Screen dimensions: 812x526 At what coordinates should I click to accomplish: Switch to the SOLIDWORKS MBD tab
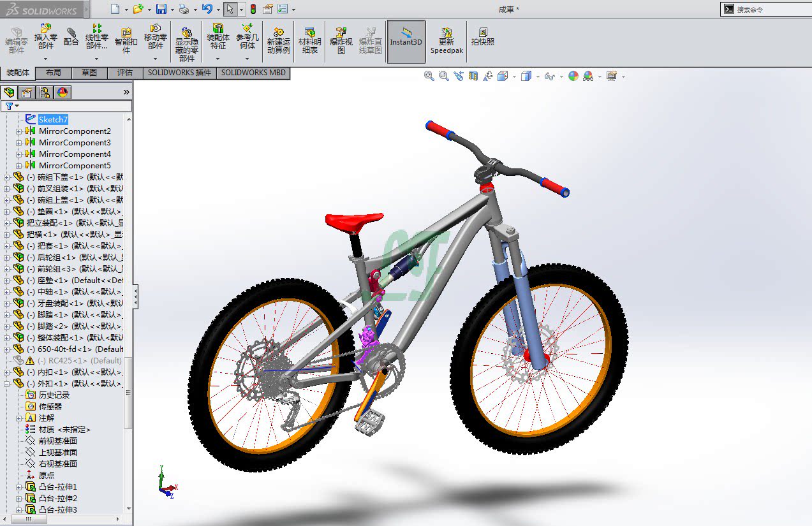pyautogui.click(x=253, y=73)
